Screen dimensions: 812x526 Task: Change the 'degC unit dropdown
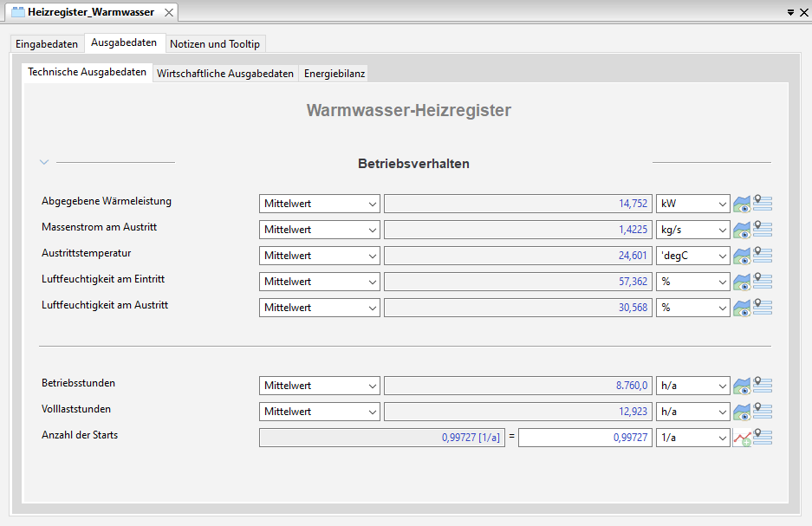click(x=693, y=256)
